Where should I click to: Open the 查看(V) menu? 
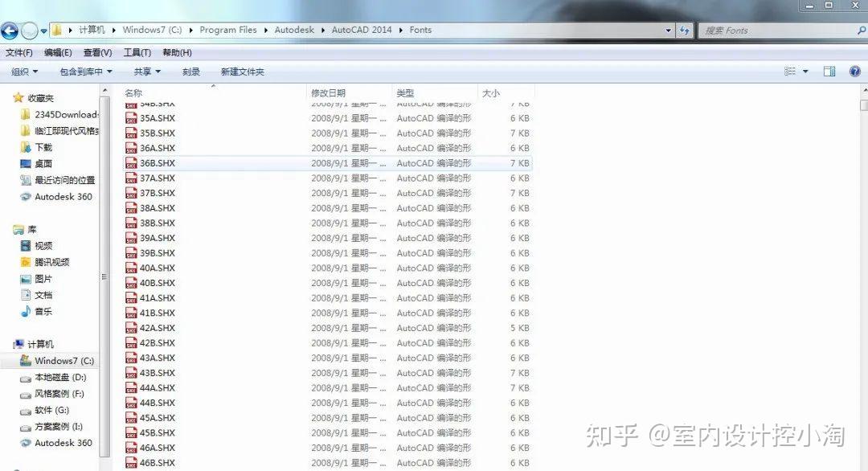pyautogui.click(x=97, y=52)
